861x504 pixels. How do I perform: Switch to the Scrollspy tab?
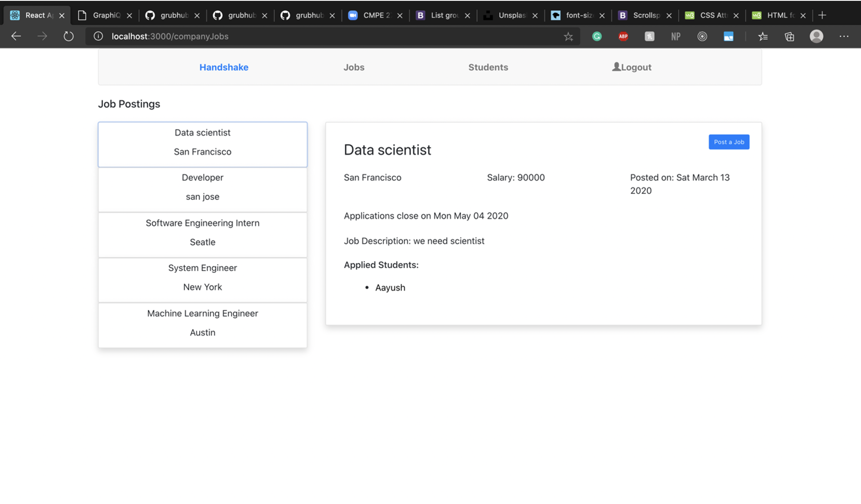[645, 15]
